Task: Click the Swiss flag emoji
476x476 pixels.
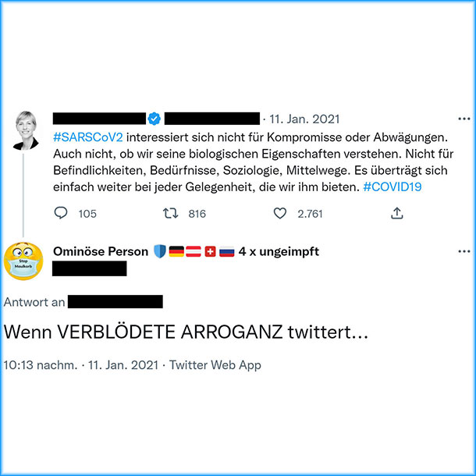Action: tap(210, 252)
